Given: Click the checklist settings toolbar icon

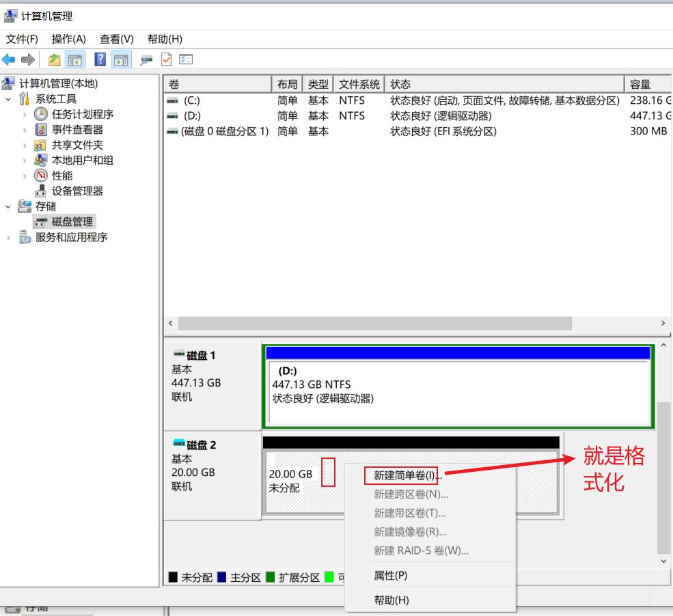Looking at the screenshot, I should click(x=186, y=60).
